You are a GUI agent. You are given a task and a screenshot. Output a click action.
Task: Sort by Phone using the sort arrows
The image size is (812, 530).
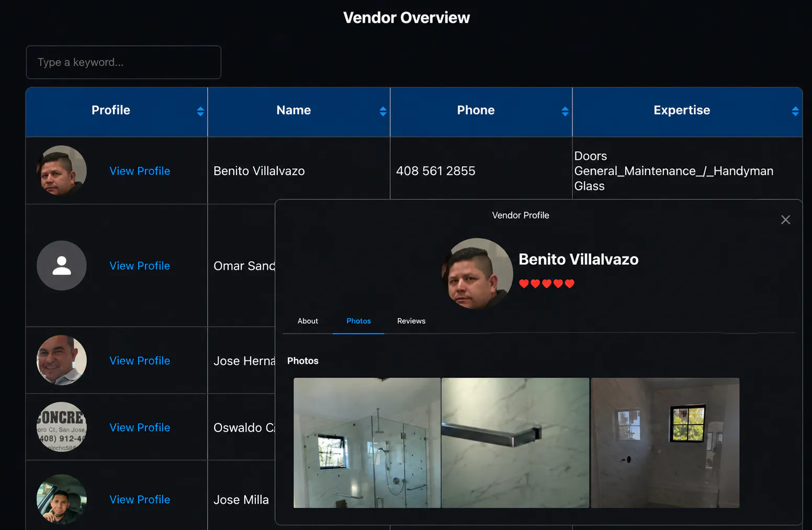pyautogui.click(x=565, y=111)
